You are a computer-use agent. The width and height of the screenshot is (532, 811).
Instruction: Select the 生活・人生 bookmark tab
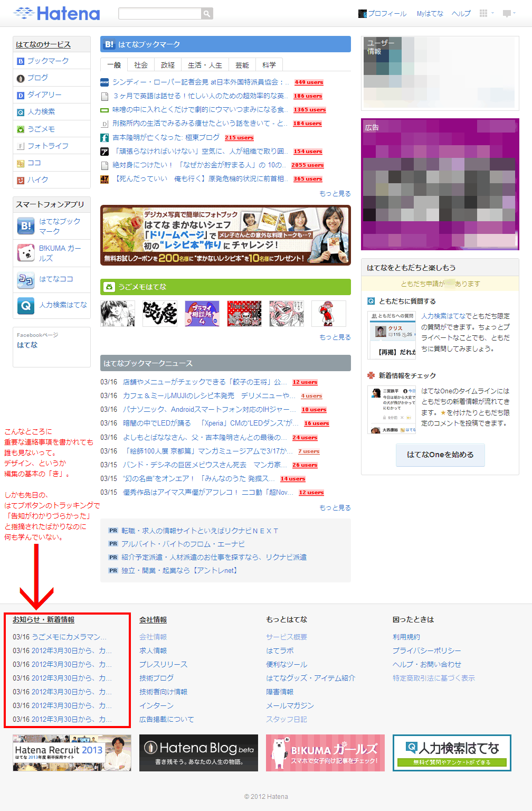click(205, 65)
